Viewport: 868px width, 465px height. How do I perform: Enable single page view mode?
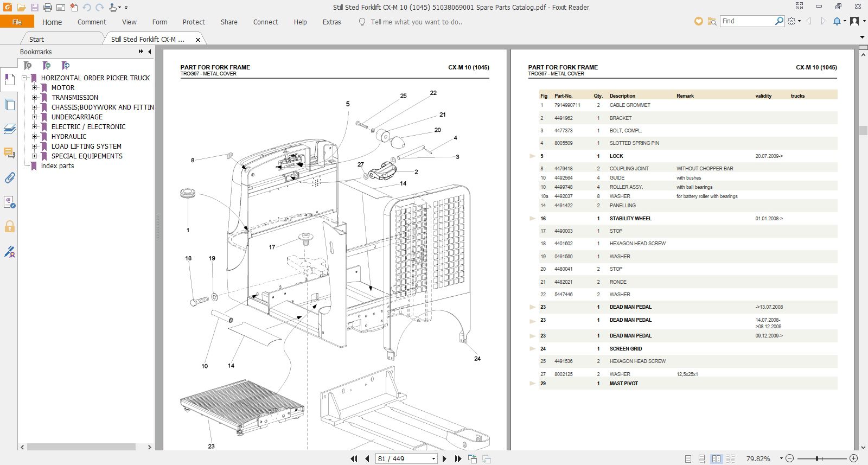[688, 458]
